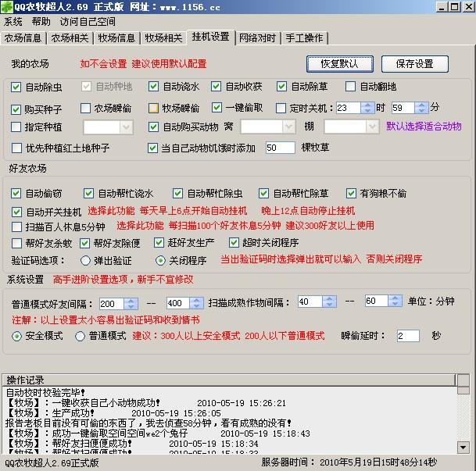This screenshot has height=471, width=476.
Task: Toggle the 自动帮忙浇水 checkbox
Action: (x=88, y=193)
